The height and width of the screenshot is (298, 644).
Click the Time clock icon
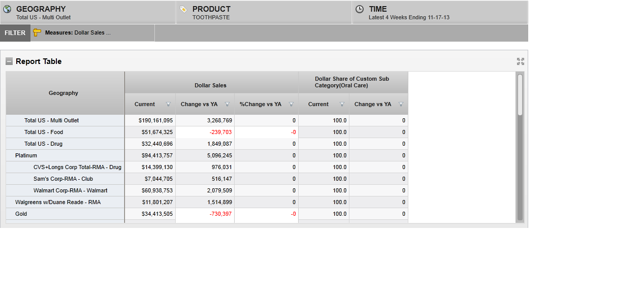[x=360, y=9]
